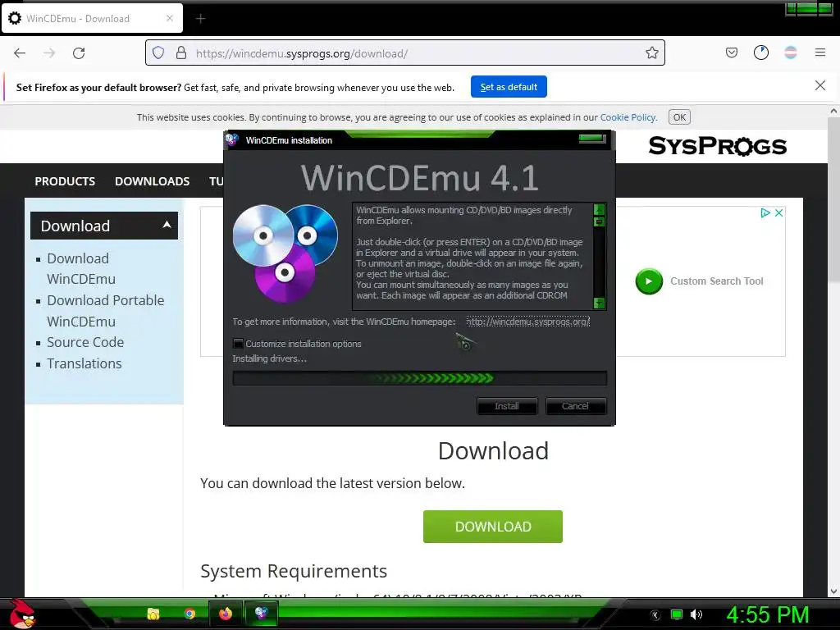
Task: Open the Cookie Policy link
Action: point(628,117)
